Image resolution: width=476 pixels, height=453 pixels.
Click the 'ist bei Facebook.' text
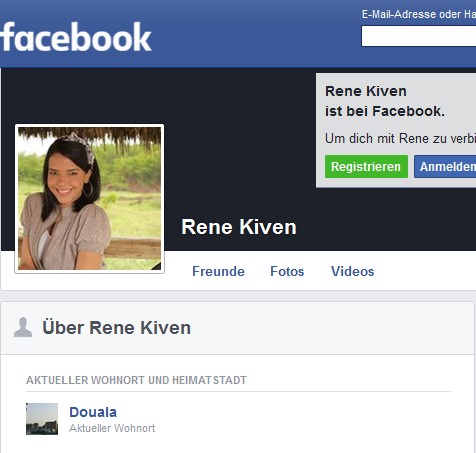pyautogui.click(x=385, y=111)
